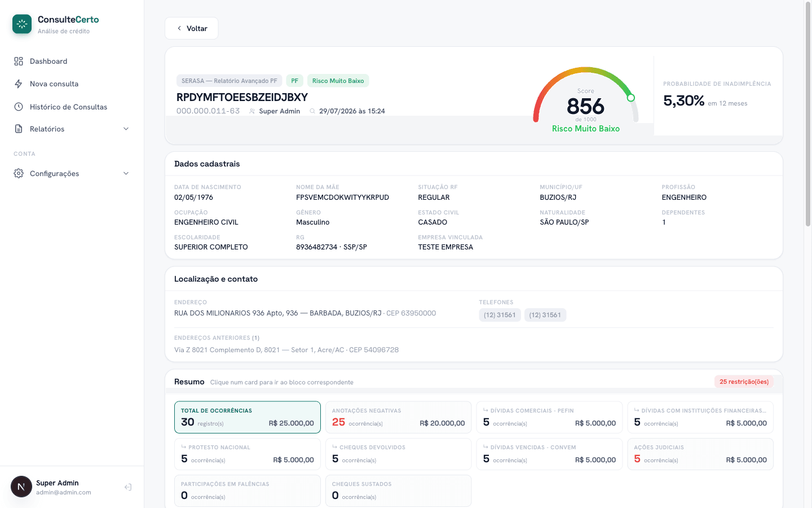Click the Risco Muito Baixo green tag
This screenshot has width=812, height=508.
pos(338,81)
